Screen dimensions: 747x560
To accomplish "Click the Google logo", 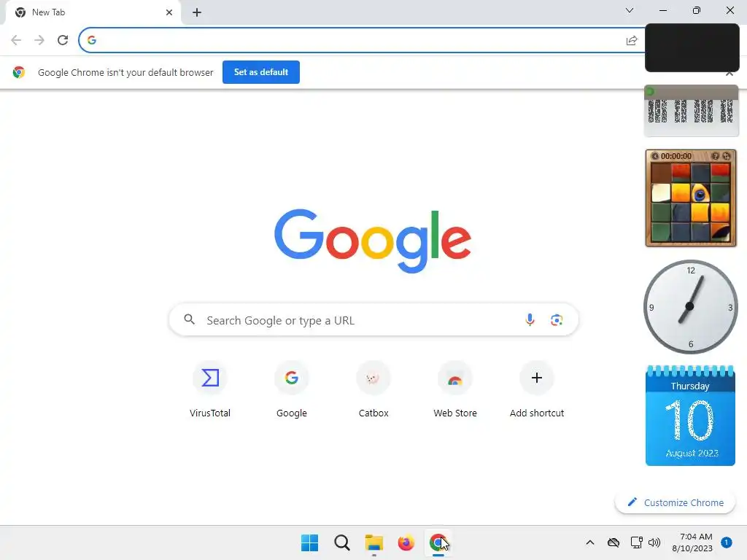I will pos(373,241).
